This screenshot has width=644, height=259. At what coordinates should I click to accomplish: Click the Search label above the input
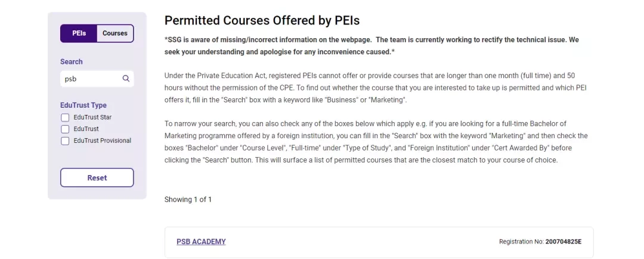click(x=72, y=62)
